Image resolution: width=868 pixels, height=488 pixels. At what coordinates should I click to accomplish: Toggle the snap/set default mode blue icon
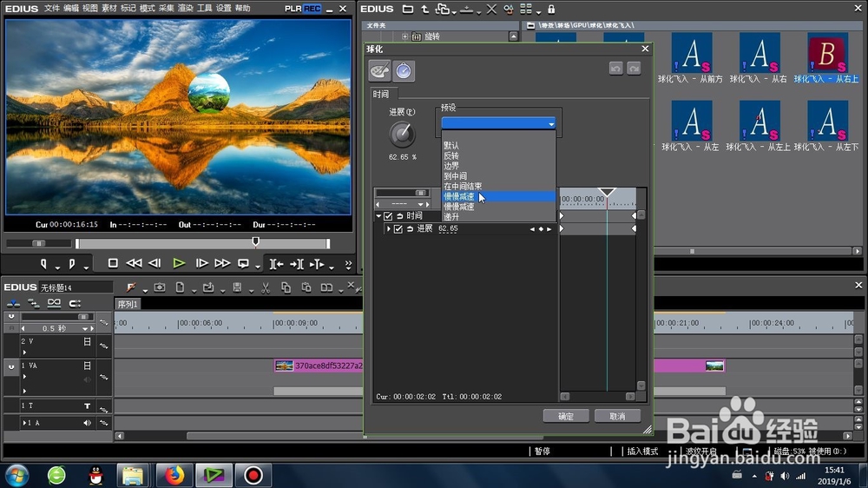pos(13,303)
